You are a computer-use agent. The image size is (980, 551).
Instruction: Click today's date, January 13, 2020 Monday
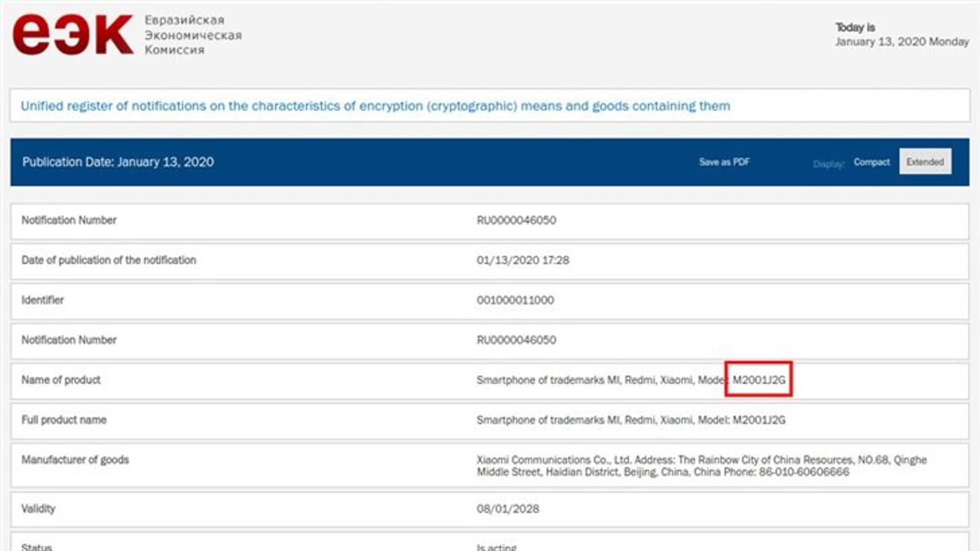pos(902,42)
